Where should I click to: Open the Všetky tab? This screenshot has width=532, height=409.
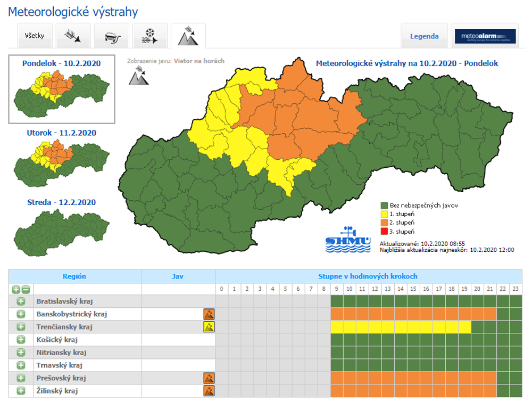click(x=35, y=36)
